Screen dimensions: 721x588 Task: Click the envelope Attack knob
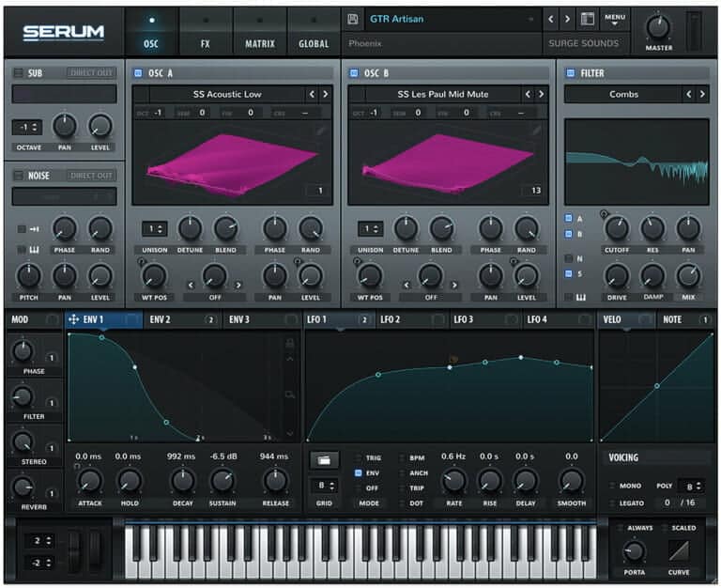coord(90,481)
